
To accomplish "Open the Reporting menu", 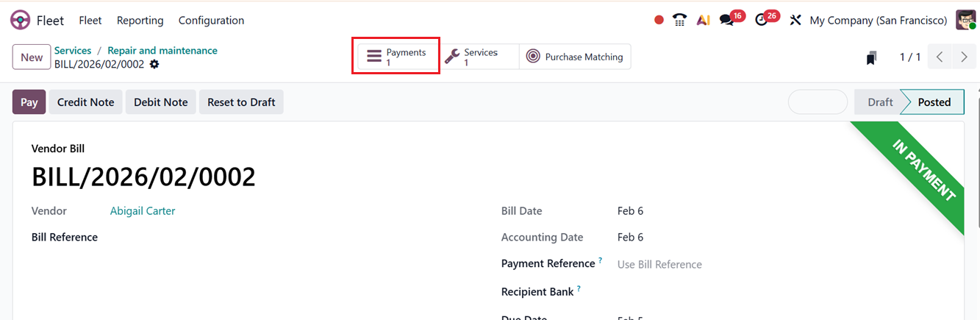I will [140, 21].
